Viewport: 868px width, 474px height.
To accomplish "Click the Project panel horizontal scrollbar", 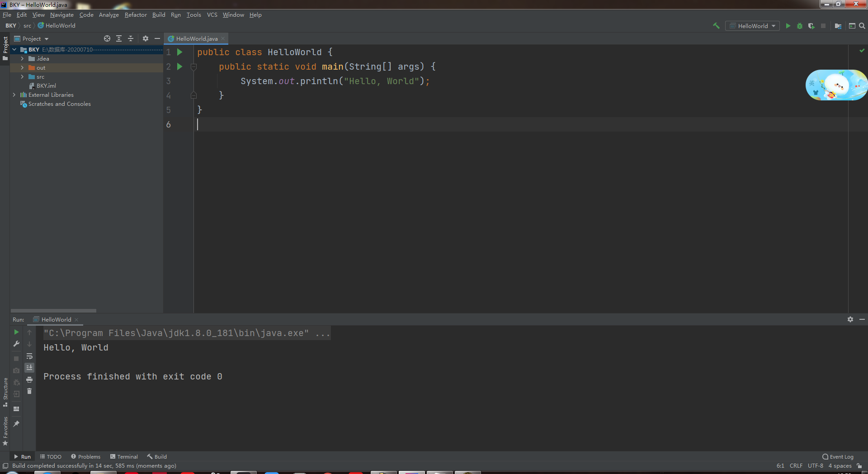I will click(x=53, y=311).
